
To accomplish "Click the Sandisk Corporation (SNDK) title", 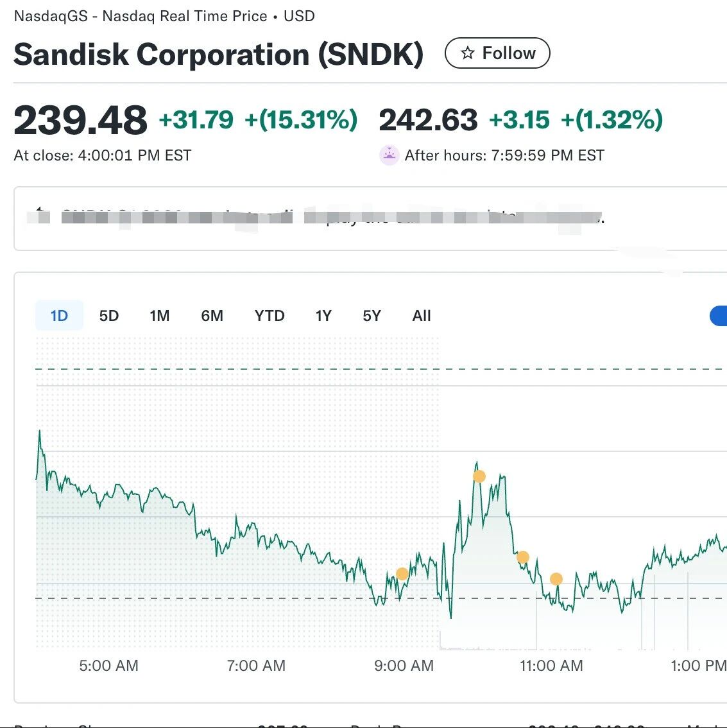I will click(x=219, y=55).
